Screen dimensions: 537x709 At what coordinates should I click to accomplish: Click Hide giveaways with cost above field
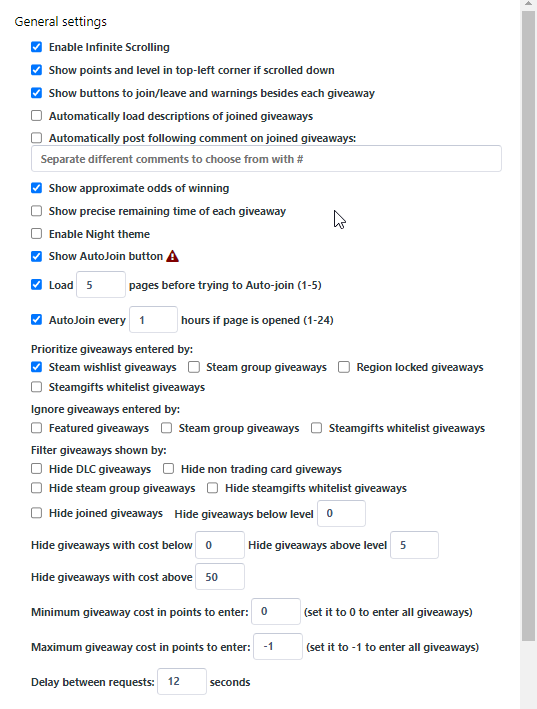coord(220,577)
